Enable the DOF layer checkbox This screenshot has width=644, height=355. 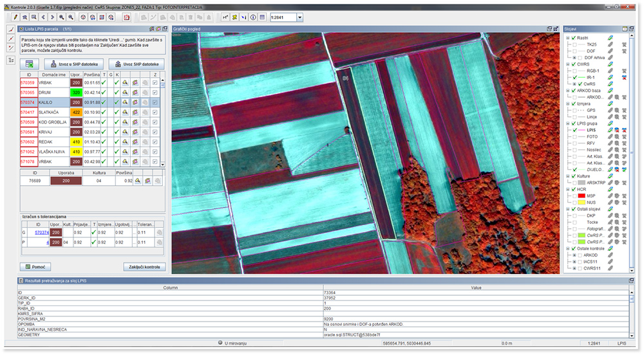tap(575, 51)
